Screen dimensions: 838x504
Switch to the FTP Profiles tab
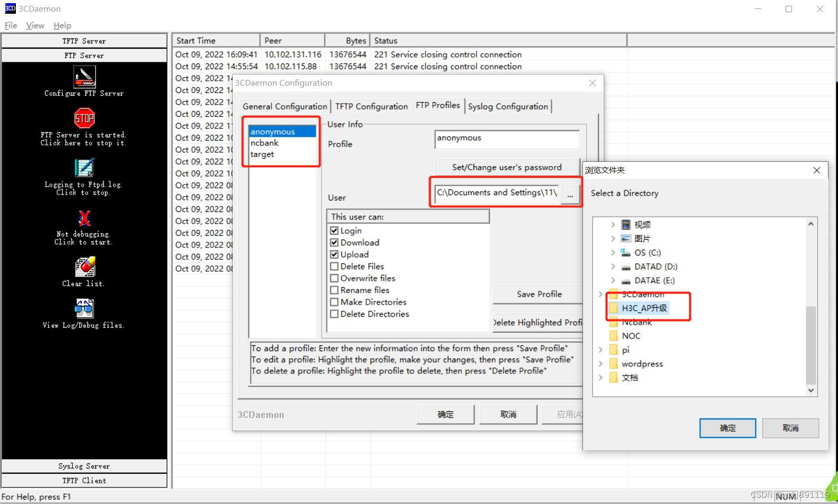point(438,105)
